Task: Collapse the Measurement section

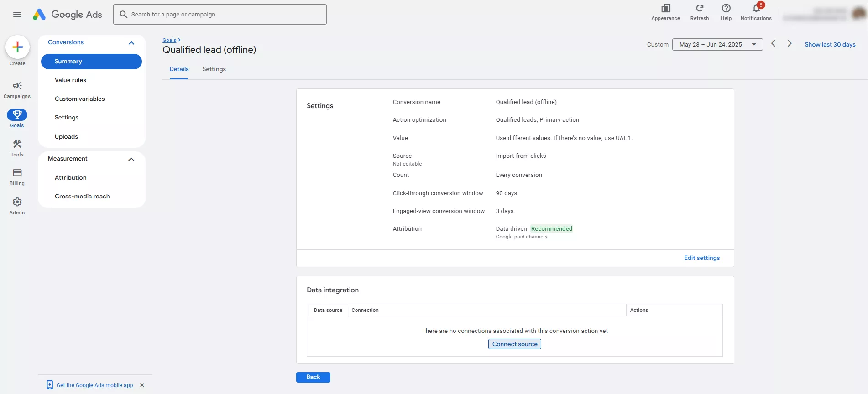Action: pos(131,159)
